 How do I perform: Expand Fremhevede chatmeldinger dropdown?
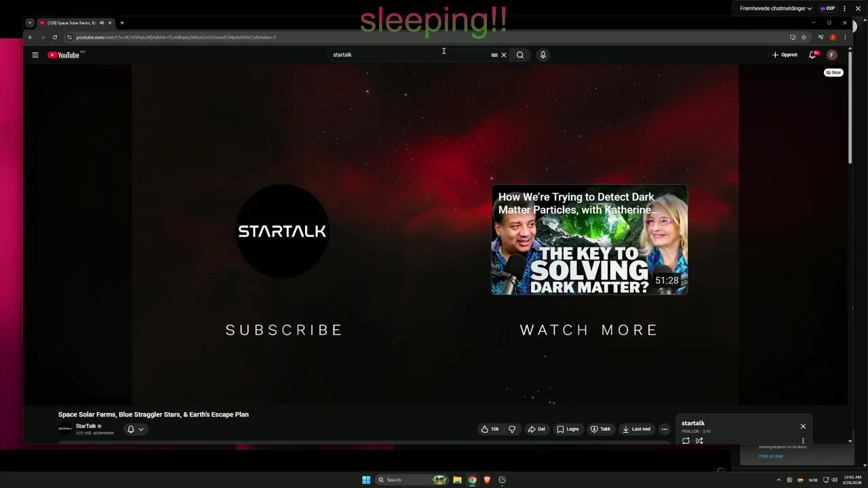(776, 9)
